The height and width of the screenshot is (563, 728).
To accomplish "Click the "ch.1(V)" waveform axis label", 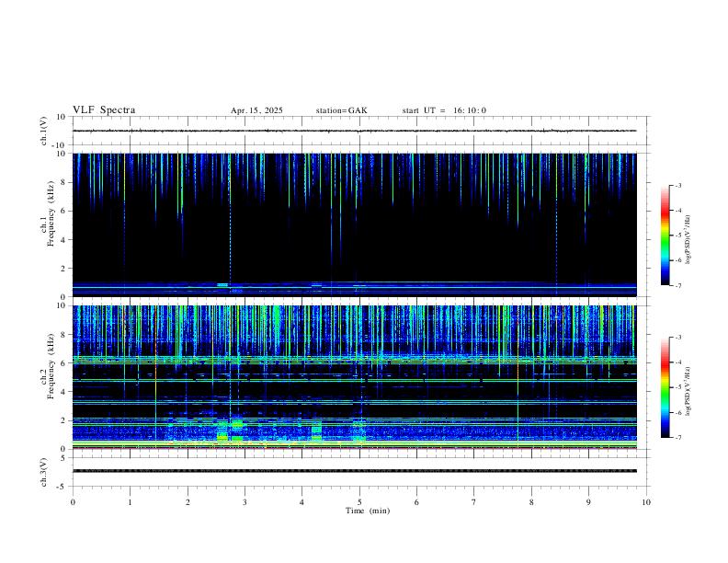I will 43,131.
